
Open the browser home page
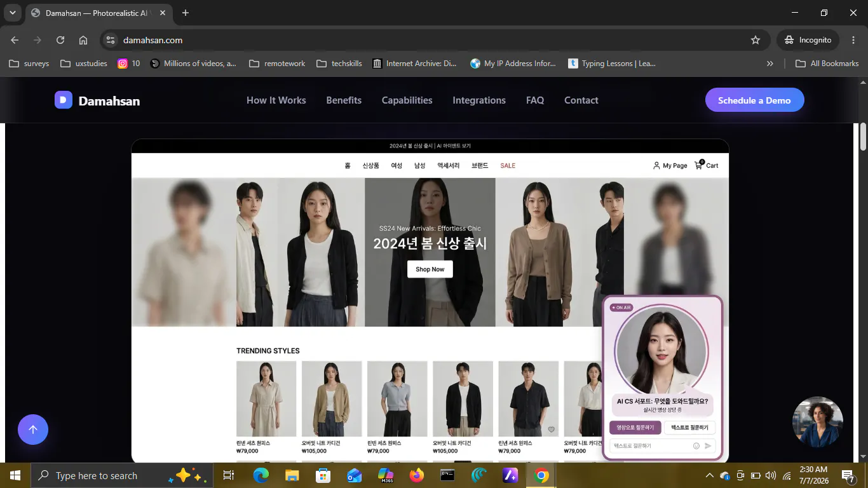(83, 40)
